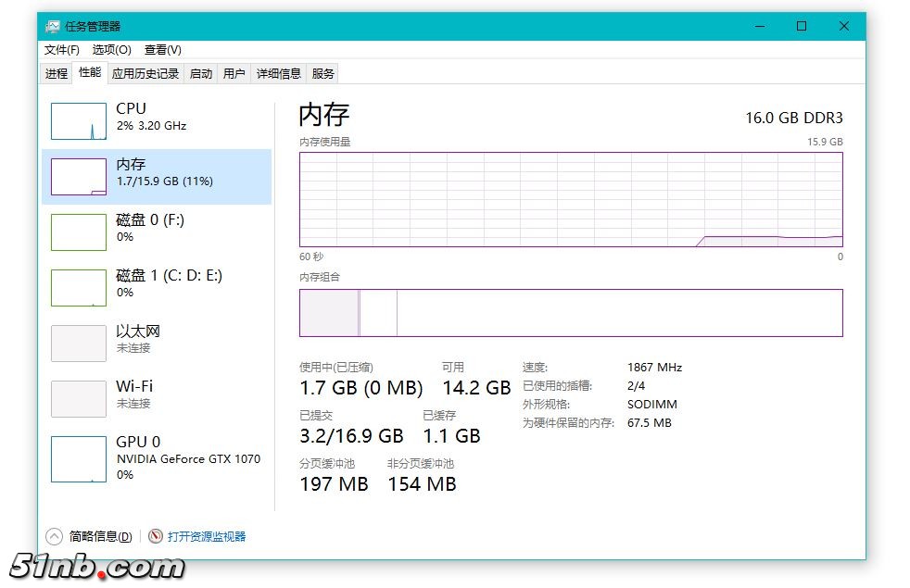
Task: Open 磁盘 1 (C: D: E:) graph
Action: (79, 288)
